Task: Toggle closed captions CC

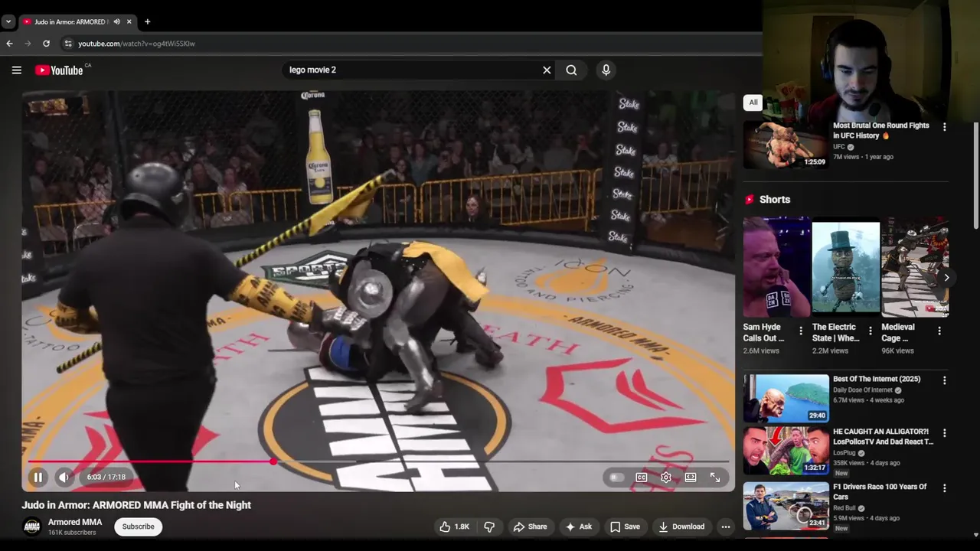Action: tap(642, 477)
